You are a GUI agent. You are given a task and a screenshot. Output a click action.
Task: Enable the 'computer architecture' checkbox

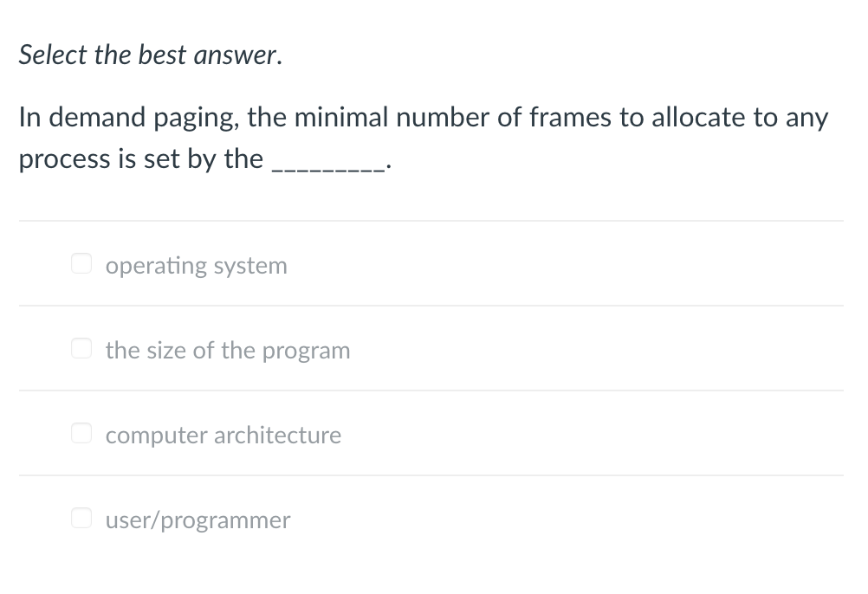[x=81, y=434]
